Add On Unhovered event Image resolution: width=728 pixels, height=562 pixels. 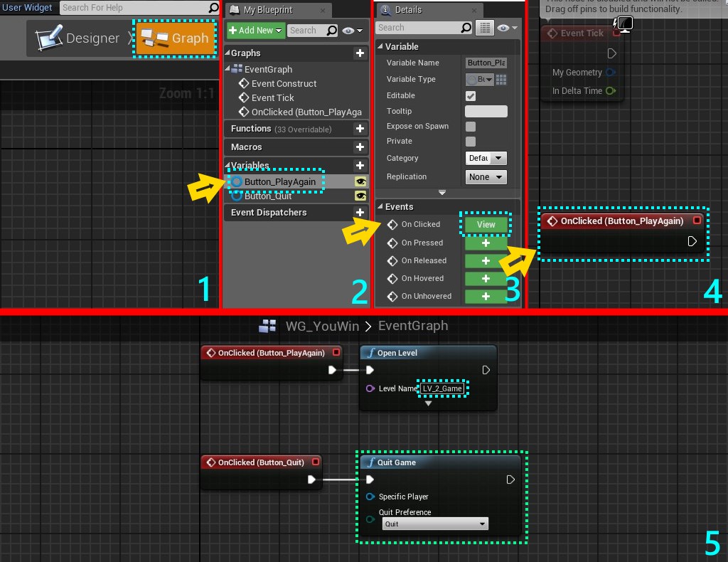[486, 297]
